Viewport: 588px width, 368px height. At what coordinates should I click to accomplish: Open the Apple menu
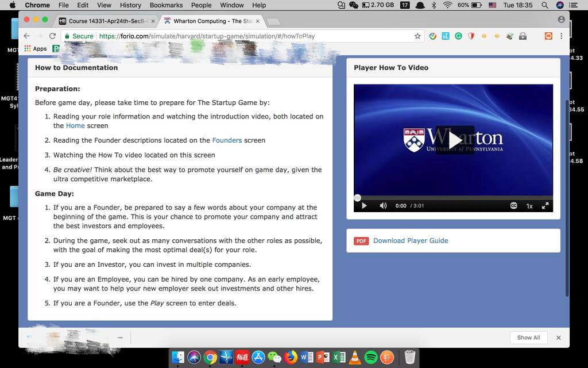pyautogui.click(x=13, y=5)
